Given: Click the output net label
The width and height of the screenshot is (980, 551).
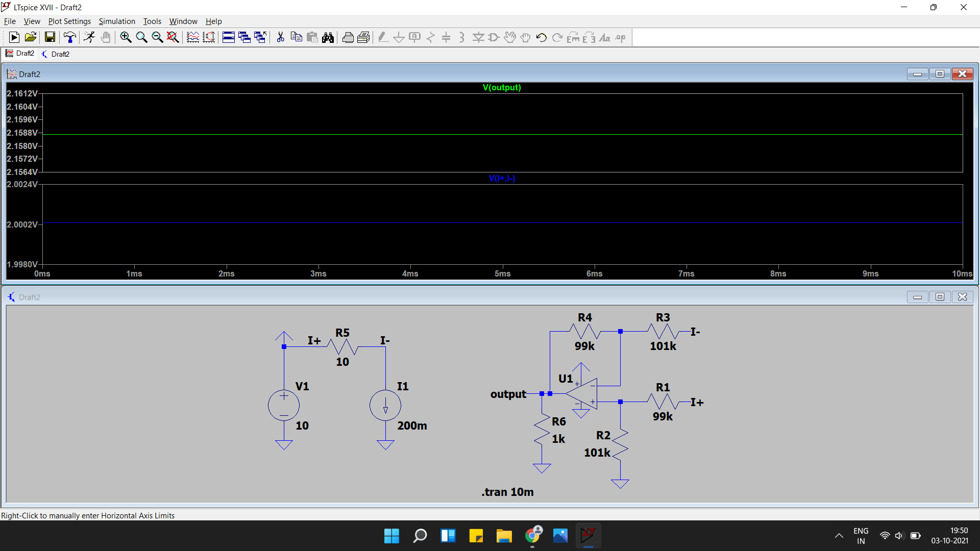Looking at the screenshot, I should (508, 394).
